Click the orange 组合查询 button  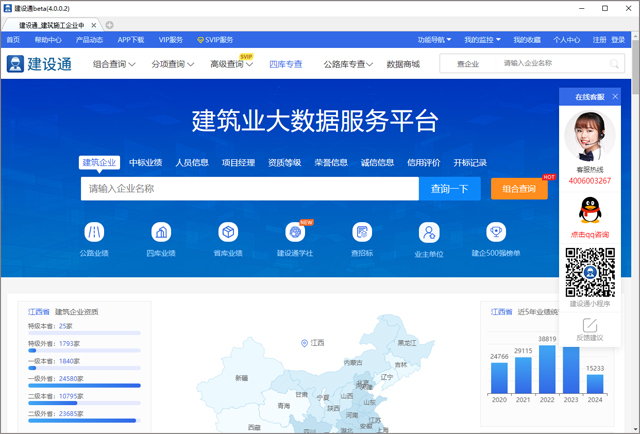pos(519,189)
